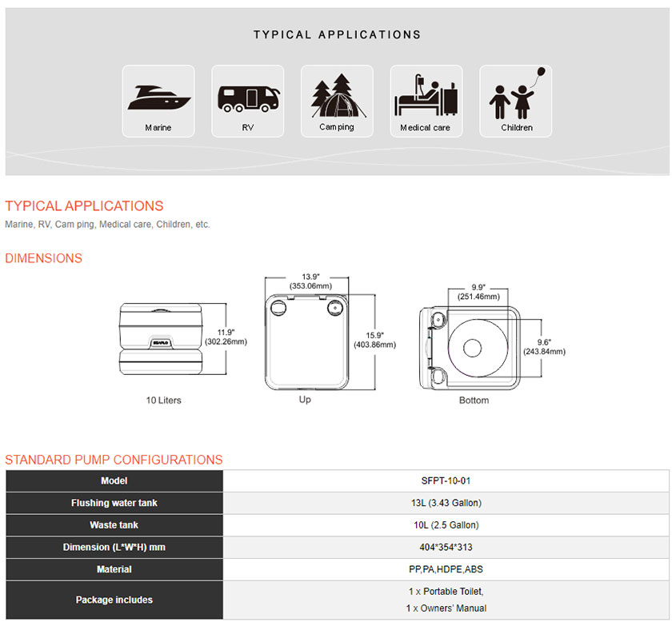The width and height of the screenshot is (672, 626).
Task: Click the 11.9" (302.26mm) height label
Action: coord(226,337)
